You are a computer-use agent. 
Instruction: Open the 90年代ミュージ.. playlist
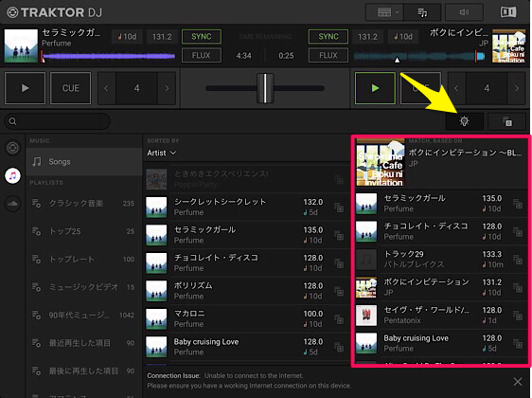[84, 316]
